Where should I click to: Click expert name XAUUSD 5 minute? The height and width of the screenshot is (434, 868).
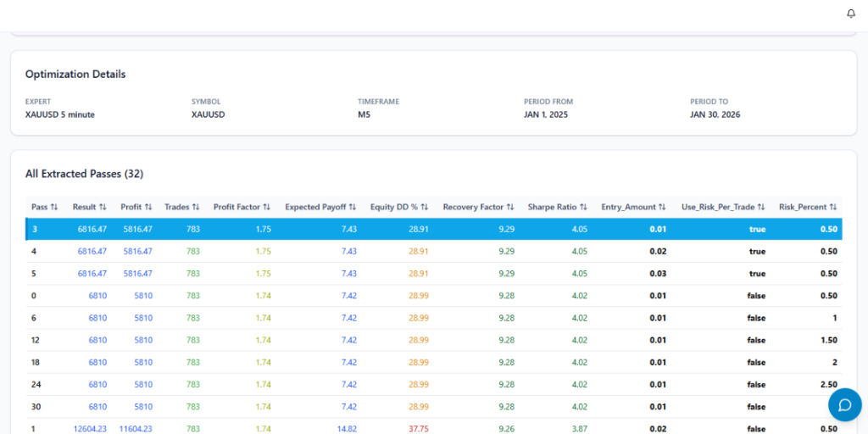(60, 114)
